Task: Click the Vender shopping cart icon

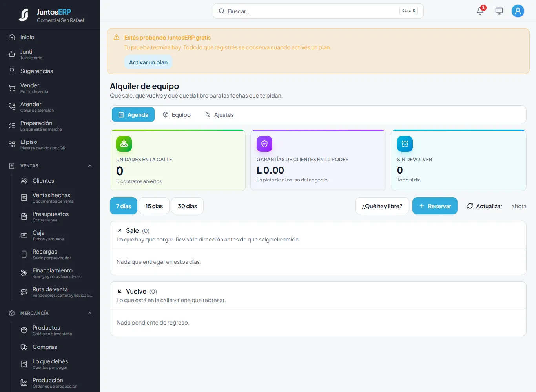Action: pos(12,88)
